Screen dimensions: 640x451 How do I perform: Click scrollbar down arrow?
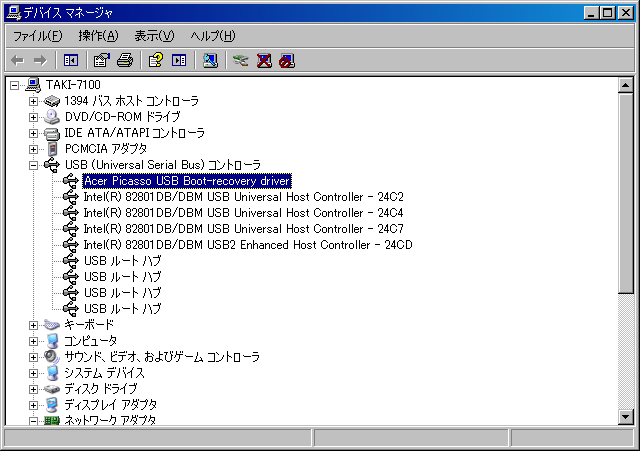point(625,417)
